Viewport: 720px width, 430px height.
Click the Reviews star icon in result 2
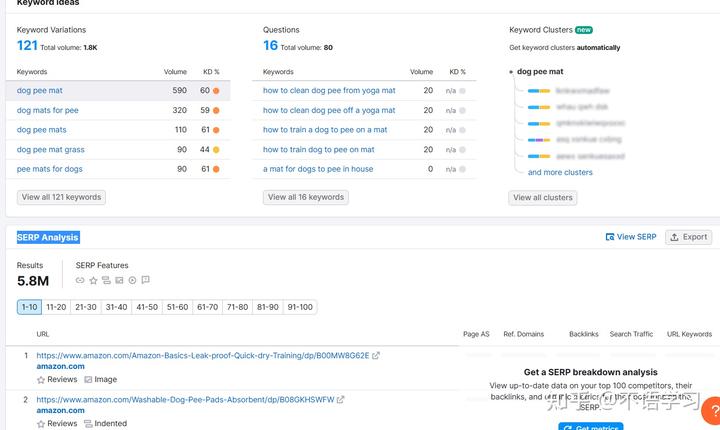click(41, 424)
